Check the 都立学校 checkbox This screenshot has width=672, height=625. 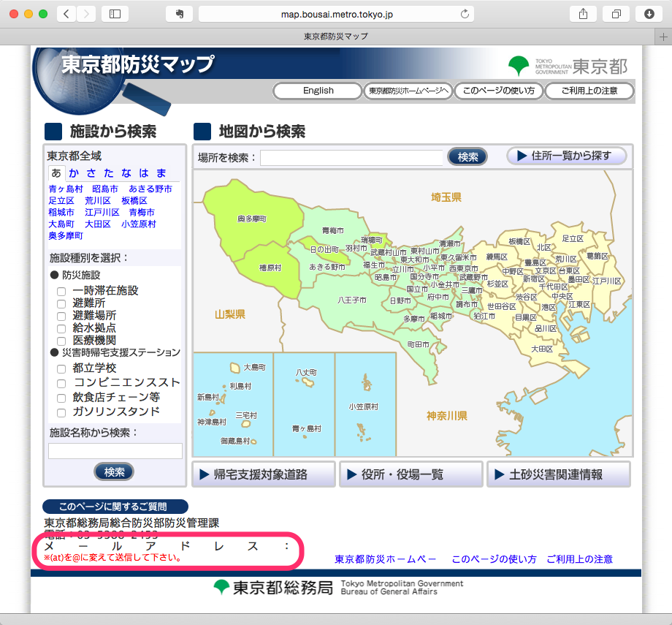click(x=61, y=369)
